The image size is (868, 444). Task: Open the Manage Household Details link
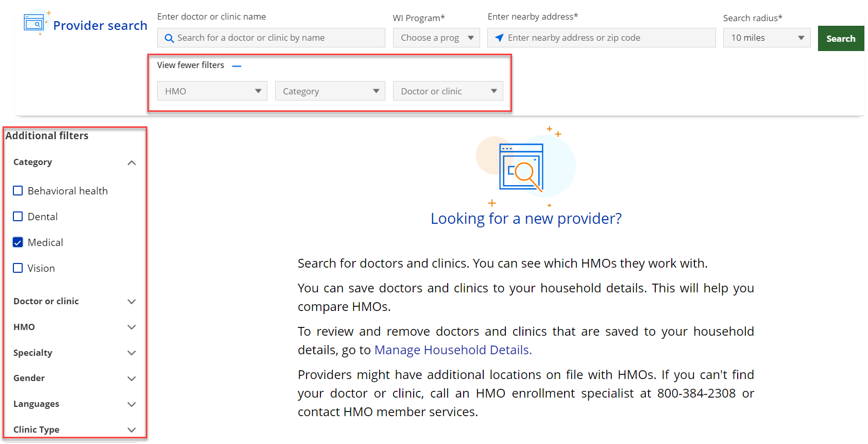pyautogui.click(x=453, y=350)
